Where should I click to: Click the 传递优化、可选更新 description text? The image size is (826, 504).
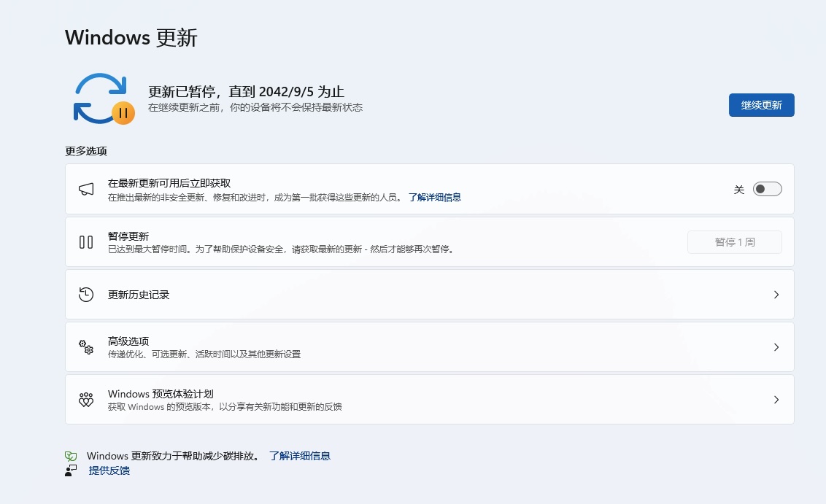pyautogui.click(x=204, y=354)
